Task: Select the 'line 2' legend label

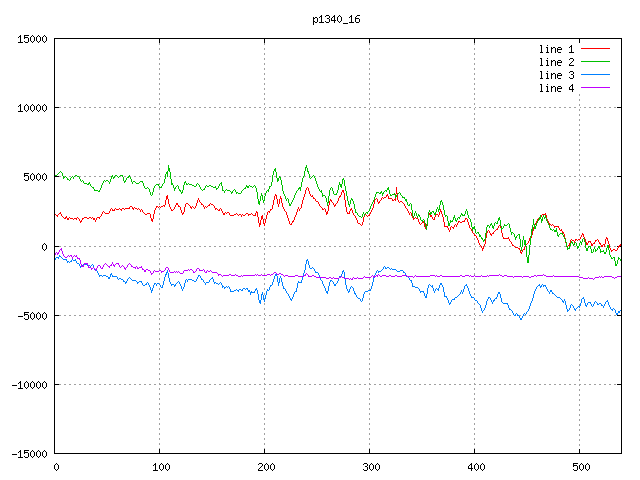Action: click(x=557, y=62)
